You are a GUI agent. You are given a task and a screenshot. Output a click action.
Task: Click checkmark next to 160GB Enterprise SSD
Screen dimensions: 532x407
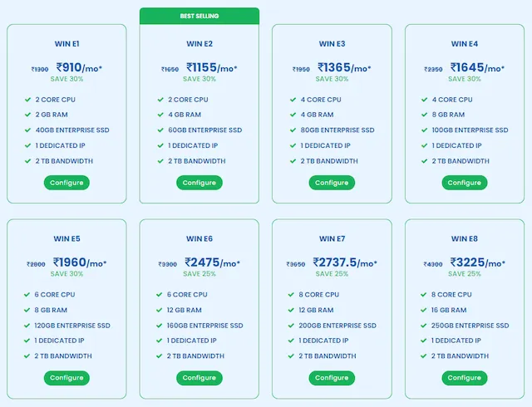tap(160, 326)
